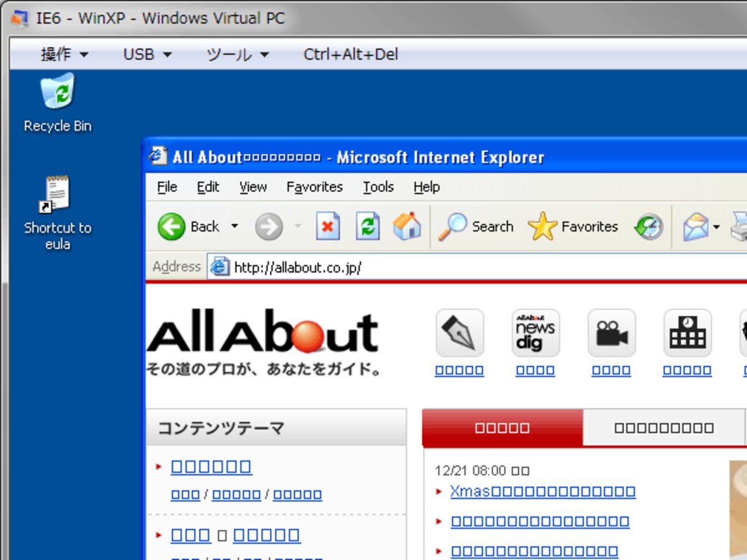
Task: Open the File menu in Internet Explorer
Action: 167,187
